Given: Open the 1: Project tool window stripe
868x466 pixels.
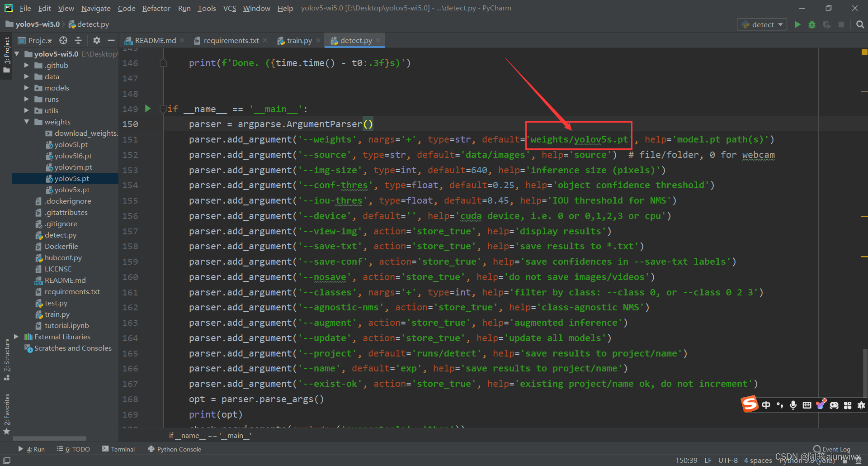Looking at the screenshot, I should pos(6,54).
